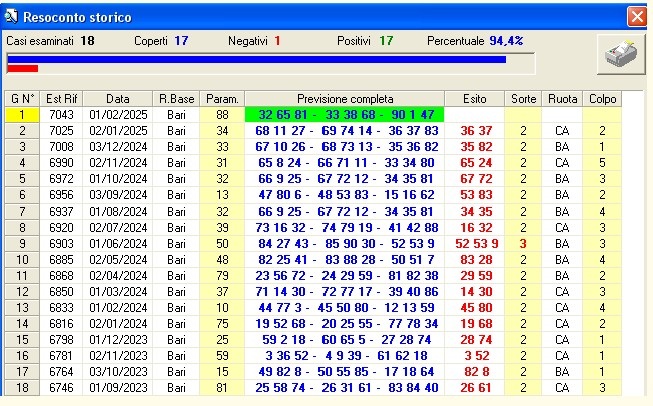Click the blue coverage progress bar

256,59
